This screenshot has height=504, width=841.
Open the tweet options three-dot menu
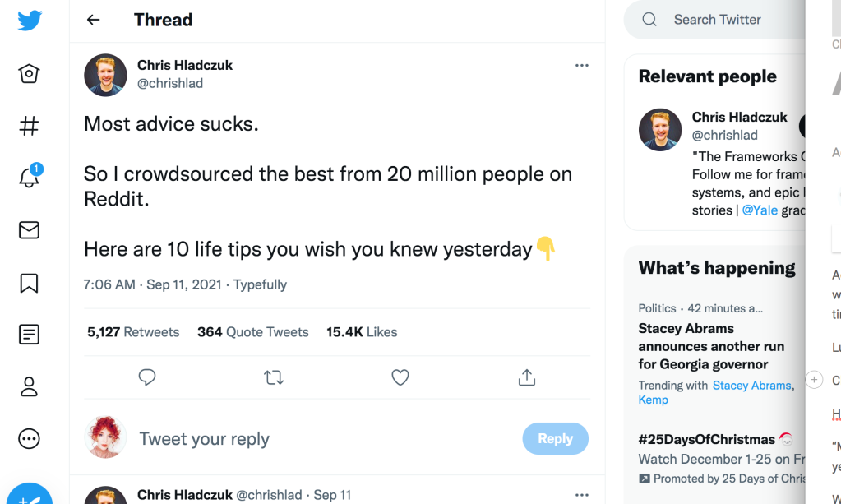click(x=582, y=65)
